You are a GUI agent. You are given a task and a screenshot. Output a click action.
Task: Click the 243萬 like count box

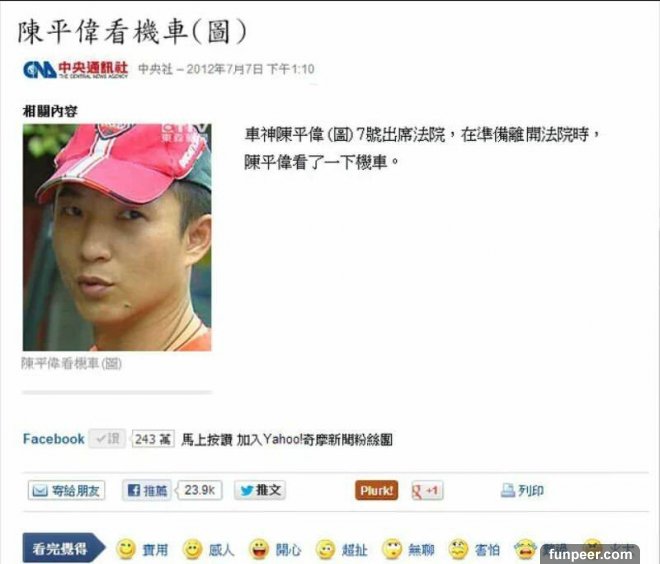pyautogui.click(x=153, y=439)
